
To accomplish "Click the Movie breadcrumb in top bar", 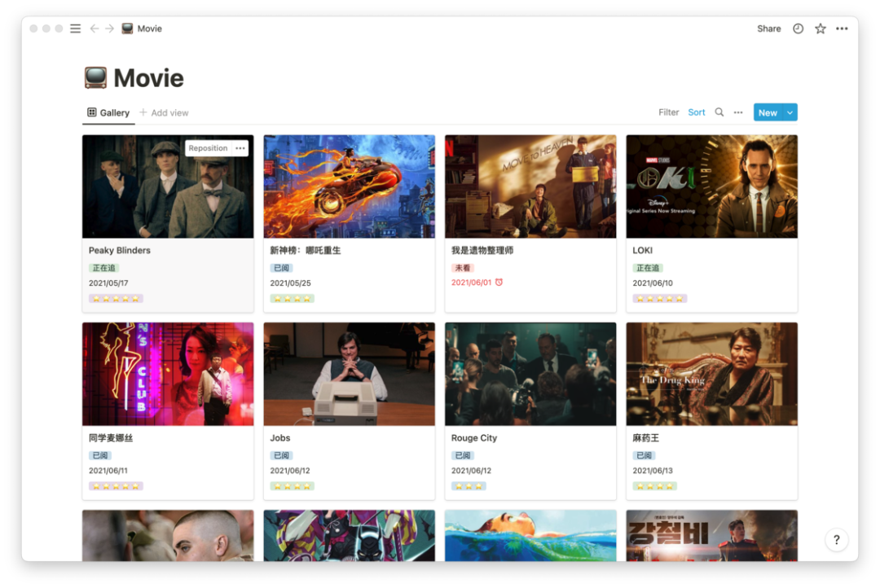I will [142, 29].
